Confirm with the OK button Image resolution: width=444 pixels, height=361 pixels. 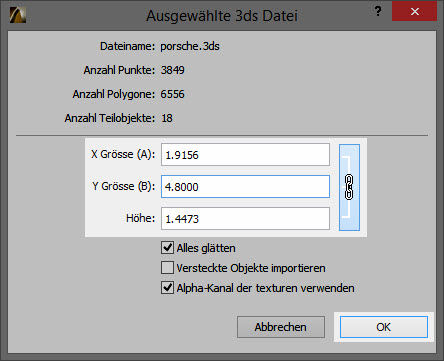(x=384, y=327)
